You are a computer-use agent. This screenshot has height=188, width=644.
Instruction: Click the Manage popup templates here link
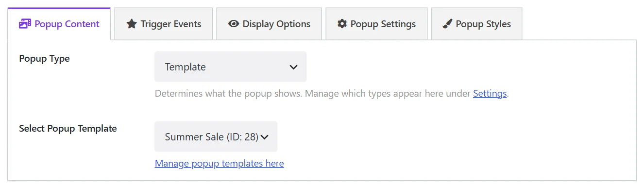[220, 163]
